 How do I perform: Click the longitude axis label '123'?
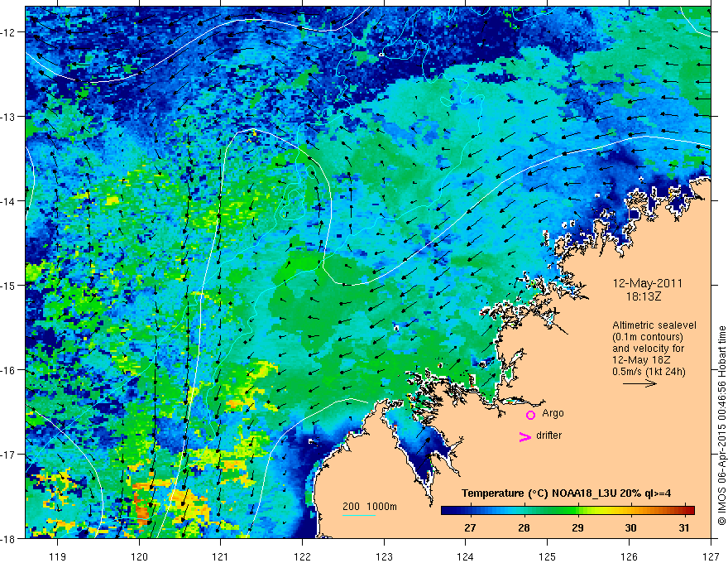point(384,556)
